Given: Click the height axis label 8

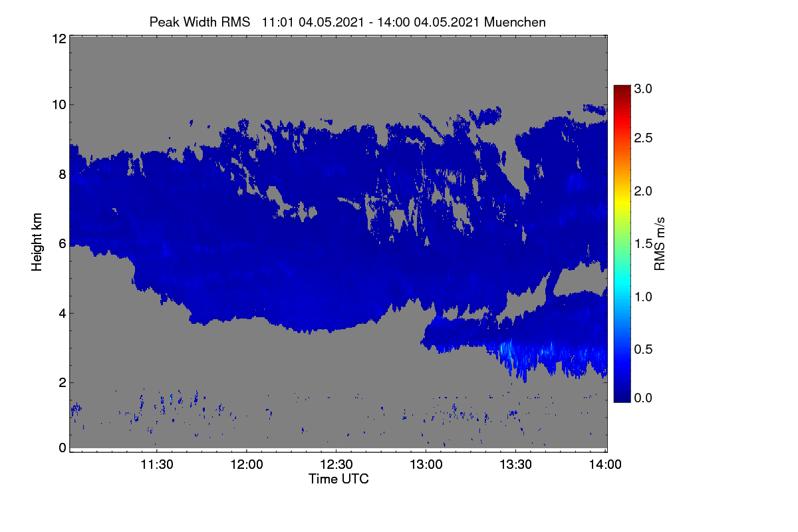Looking at the screenshot, I should (62, 174).
